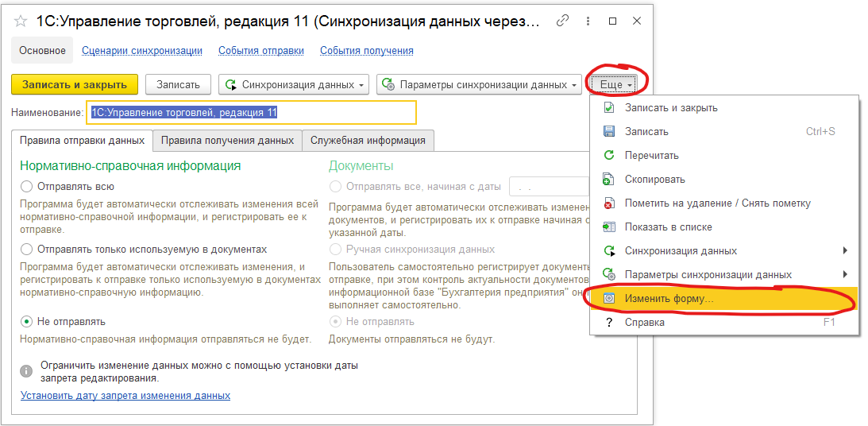This screenshot has width=868, height=426.
Task: Open 'Параметры синхронизации данных' toolbar dropdown
Action: tap(479, 85)
